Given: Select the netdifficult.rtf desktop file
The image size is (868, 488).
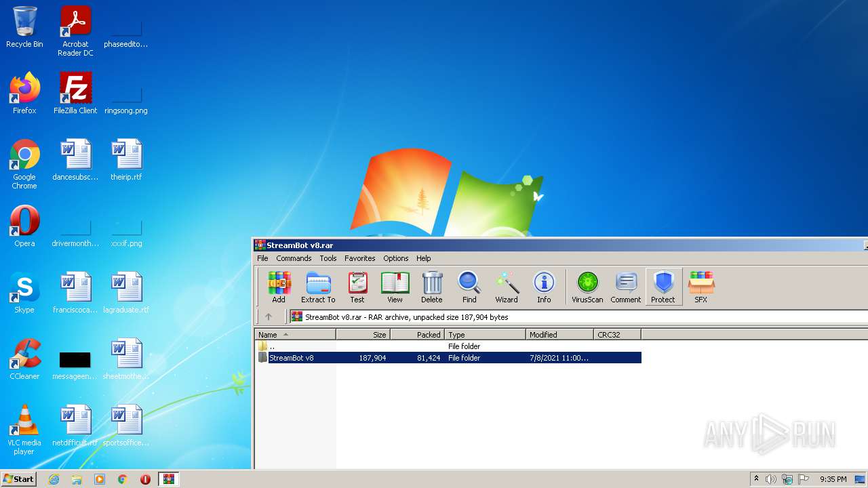Looking at the screenshot, I should 75,426.
